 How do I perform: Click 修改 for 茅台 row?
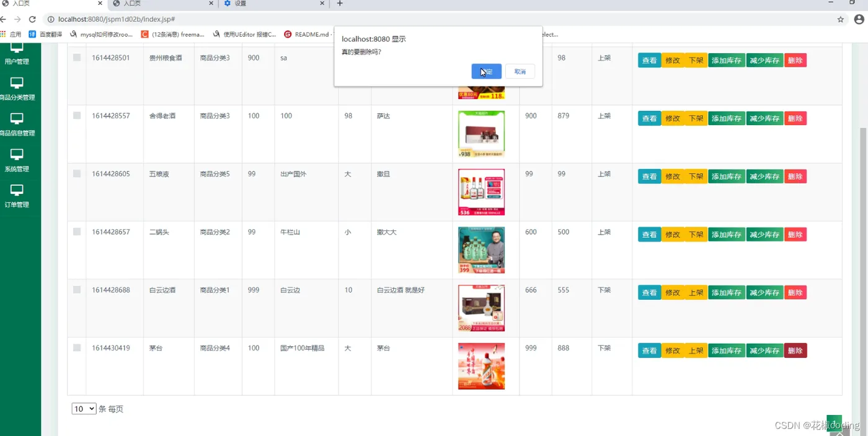pos(673,351)
